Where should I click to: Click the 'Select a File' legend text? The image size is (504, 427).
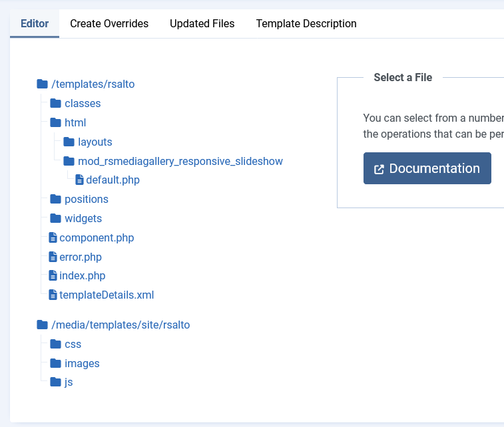click(x=403, y=77)
